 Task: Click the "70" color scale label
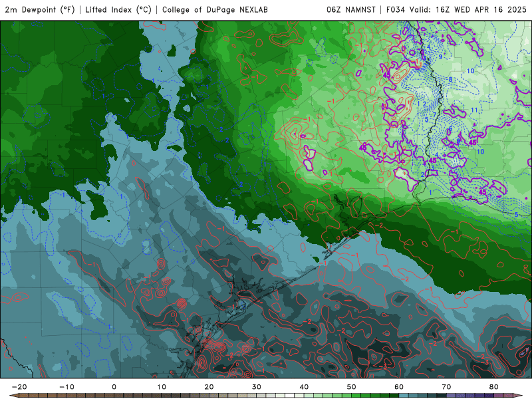tap(446, 387)
